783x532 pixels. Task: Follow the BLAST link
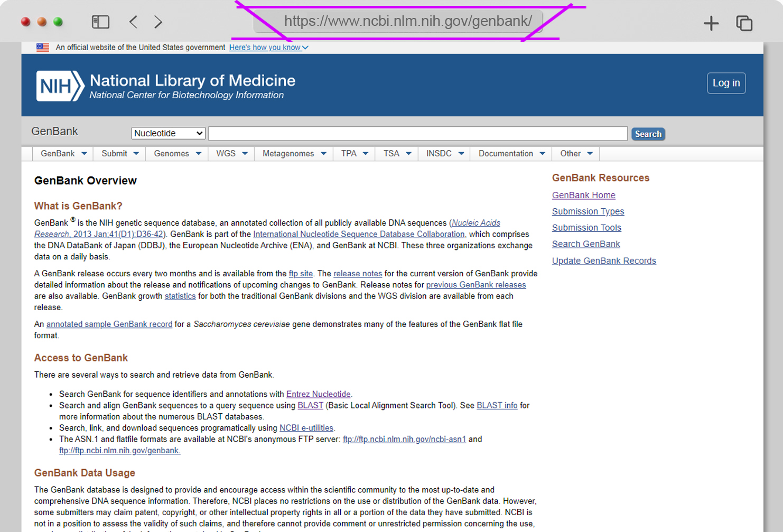pyautogui.click(x=310, y=406)
